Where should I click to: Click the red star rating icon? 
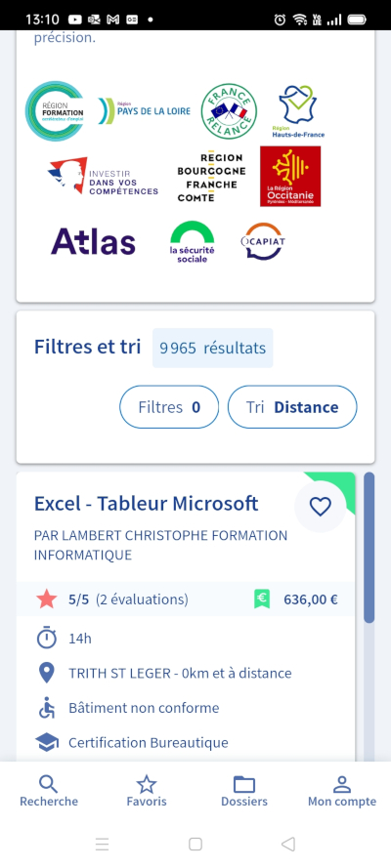pyautogui.click(x=47, y=599)
